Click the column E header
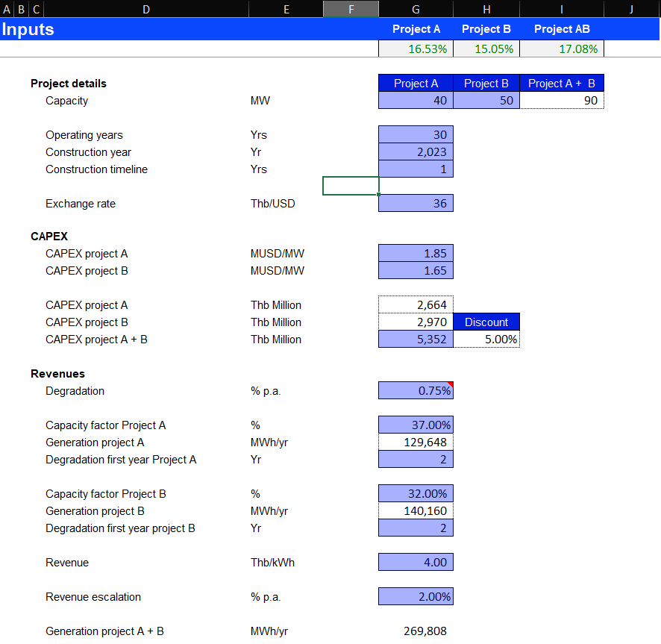The width and height of the screenshot is (661, 644). tap(286, 9)
